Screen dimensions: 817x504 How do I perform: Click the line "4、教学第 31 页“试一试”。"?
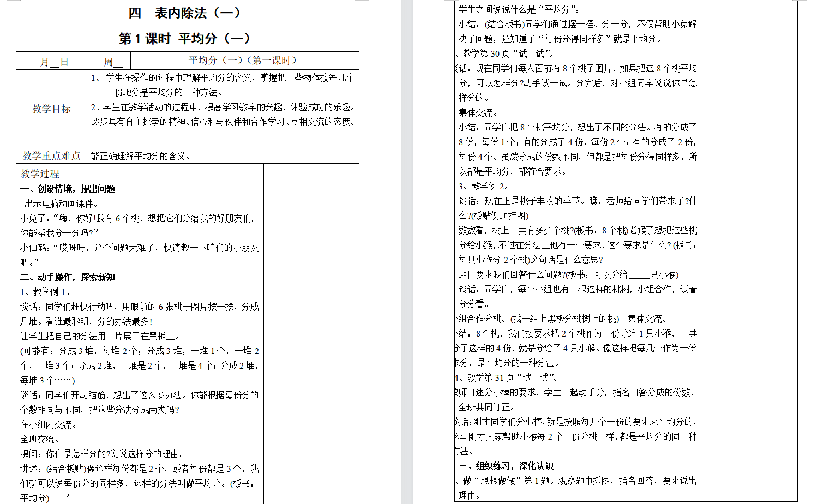point(506,377)
